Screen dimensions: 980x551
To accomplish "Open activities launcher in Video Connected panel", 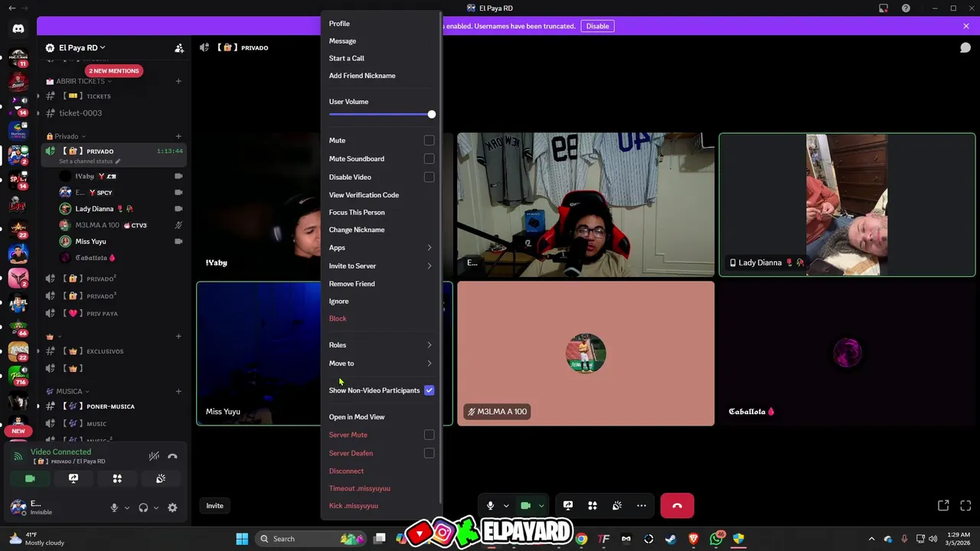I will pos(117,478).
